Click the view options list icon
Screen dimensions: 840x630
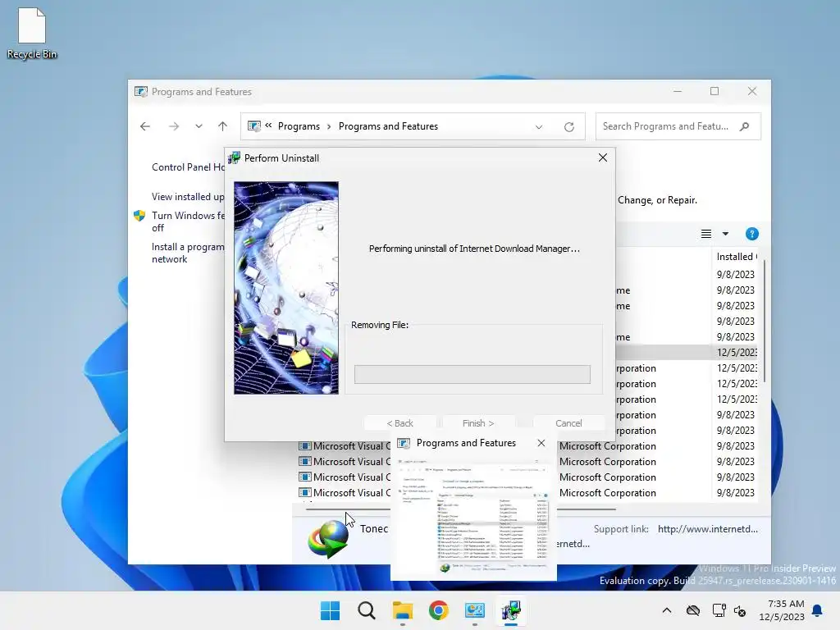[x=706, y=234]
